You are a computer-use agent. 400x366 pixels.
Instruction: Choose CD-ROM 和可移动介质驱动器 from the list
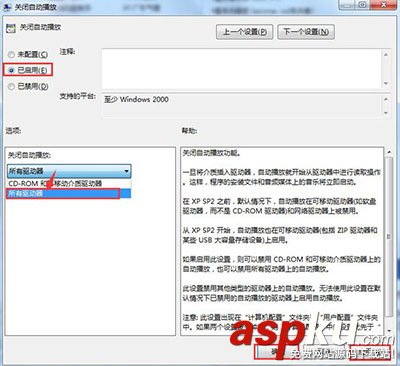69,183
